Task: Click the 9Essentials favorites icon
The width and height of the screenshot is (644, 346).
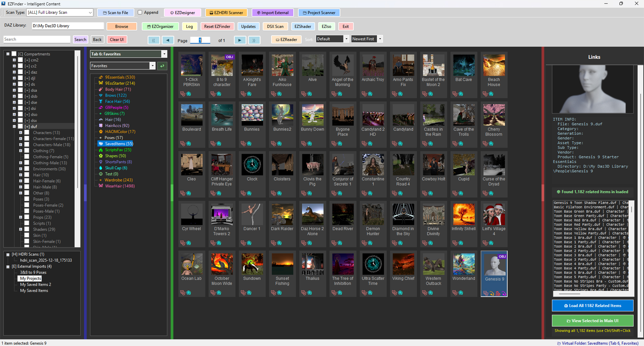Action: 101,77
